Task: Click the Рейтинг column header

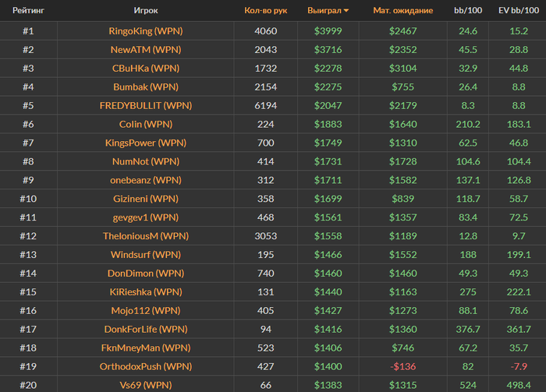Action: pyautogui.click(x=28, y=10)
